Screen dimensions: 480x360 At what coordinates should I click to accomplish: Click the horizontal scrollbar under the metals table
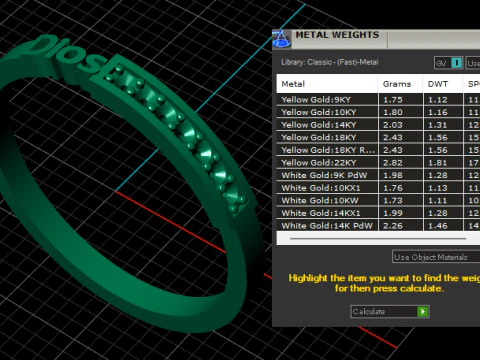click(378, 239)
